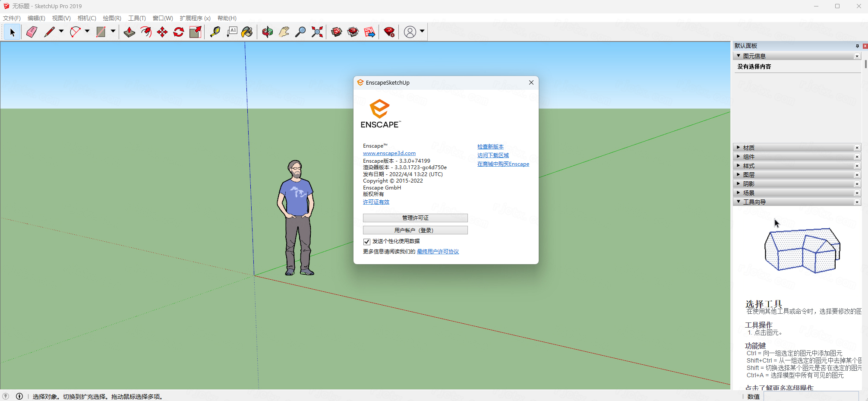Open the 最终用户许可协议 link
This screenshot has height=401, width=868.
click(438, 252)
